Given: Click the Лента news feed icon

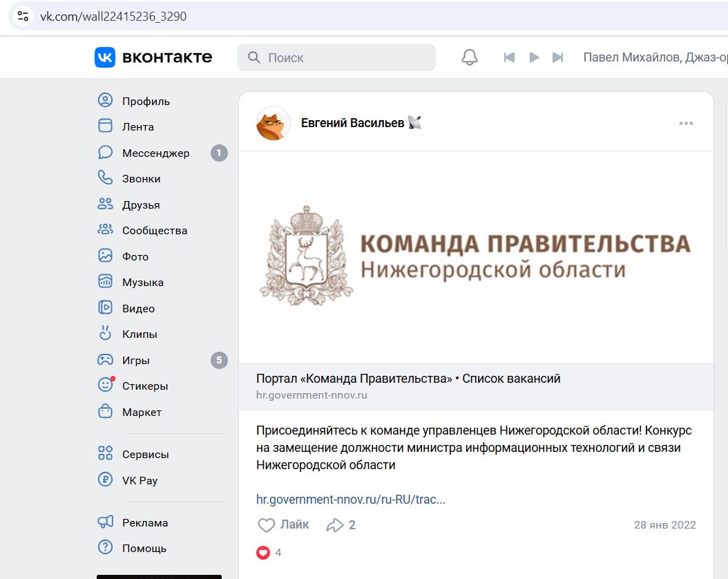Looking at the screenshot, I should (106, 126).
